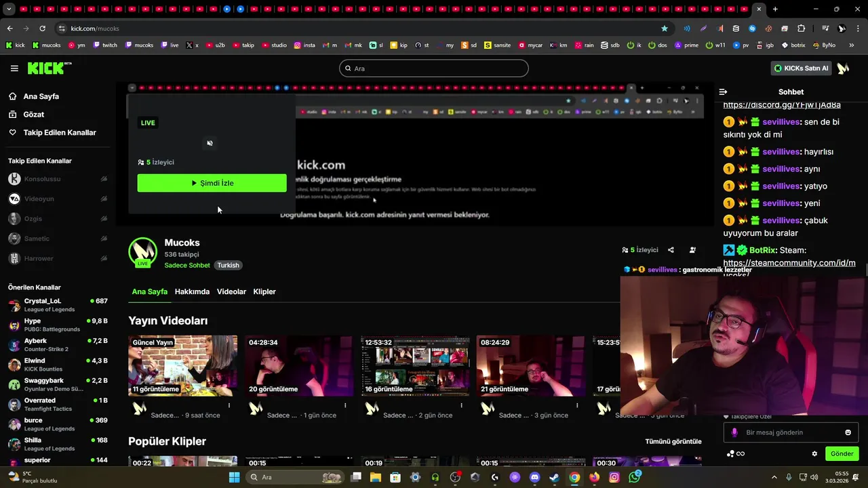Click the Bir mesaj gönderin chat input

pos(789,432)
